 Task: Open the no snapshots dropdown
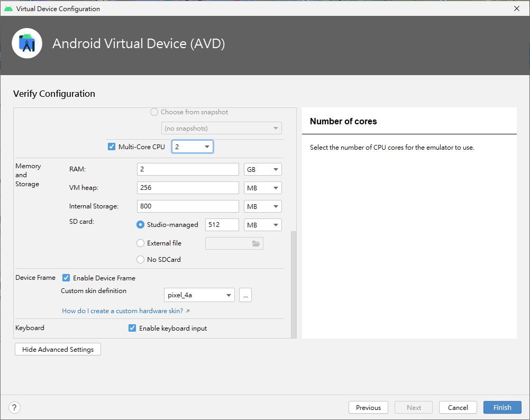click(222, 129)
